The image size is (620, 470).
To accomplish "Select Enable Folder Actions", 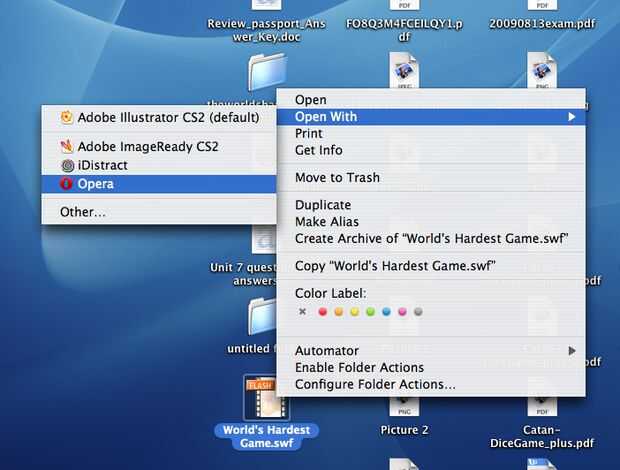I will pos(431,368).
